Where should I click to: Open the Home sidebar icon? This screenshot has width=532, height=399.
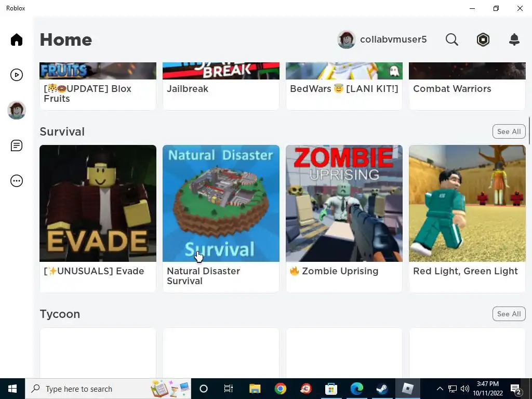point(16,39)
